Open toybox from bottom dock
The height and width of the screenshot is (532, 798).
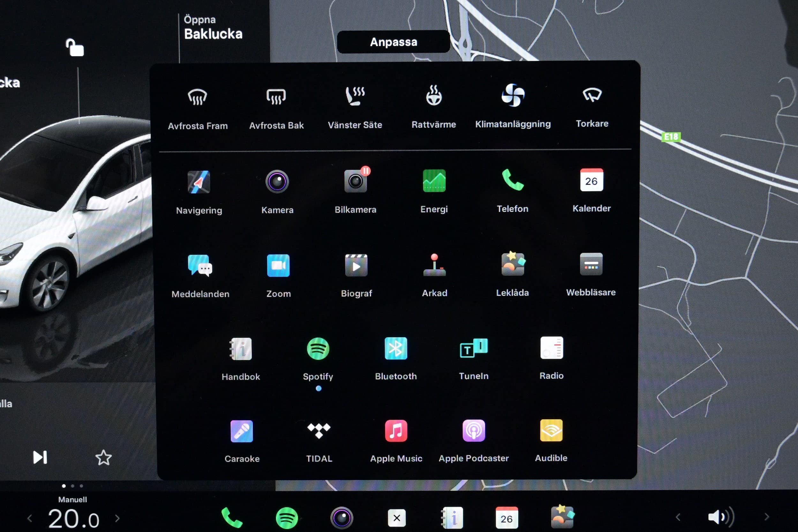[562, 516]
